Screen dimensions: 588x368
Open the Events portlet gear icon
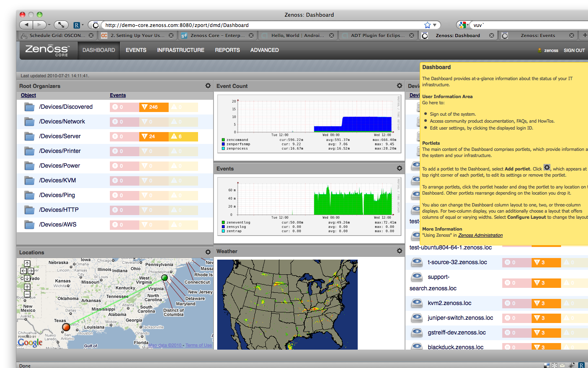(399, 168)
